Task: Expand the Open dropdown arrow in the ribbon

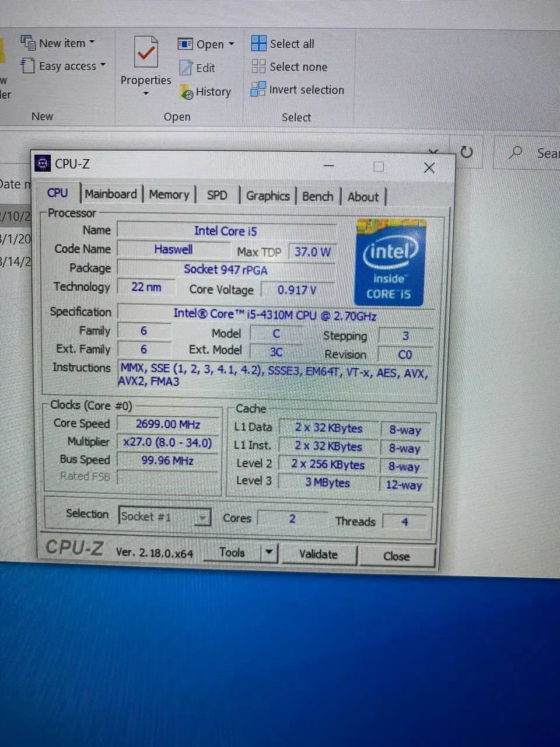Action: 231,44
